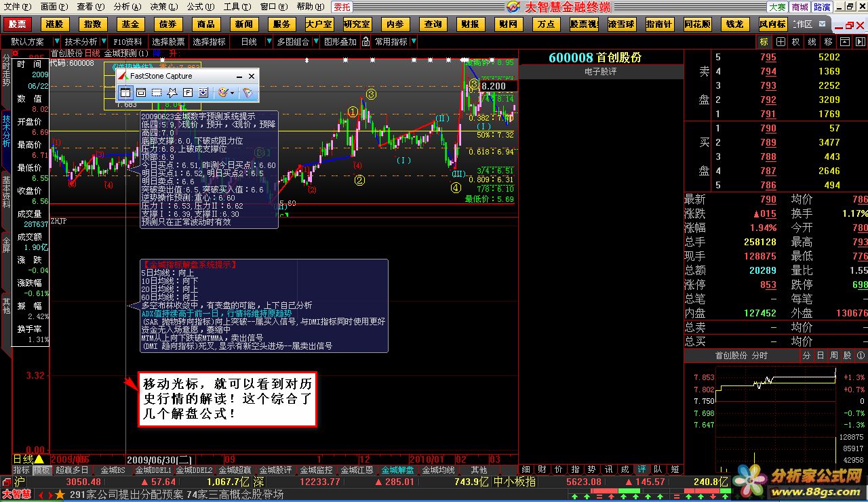This screenshot has height=502, width=868.
Task: Click 选择指标 toolbar item
Action: 210,41
